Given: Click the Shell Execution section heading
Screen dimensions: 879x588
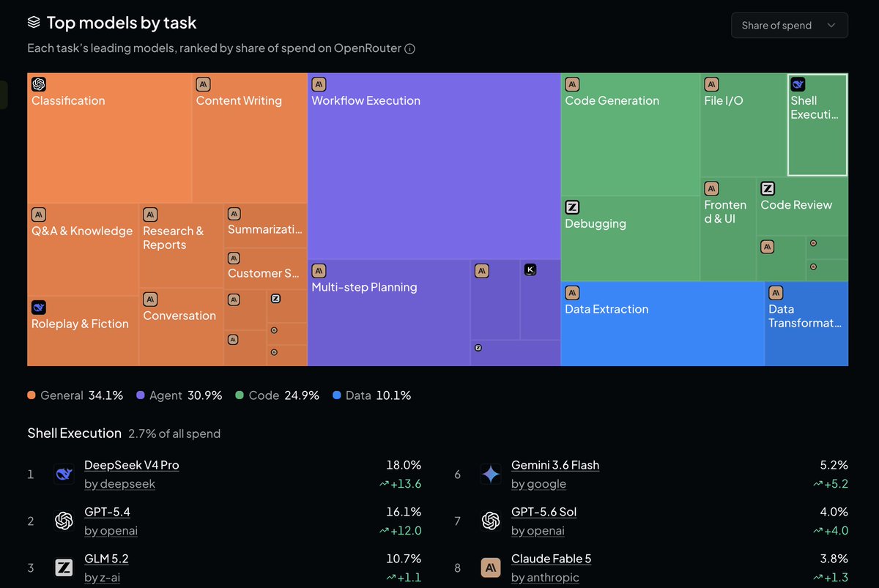Looking at the screenshot, I should [74, 433].
